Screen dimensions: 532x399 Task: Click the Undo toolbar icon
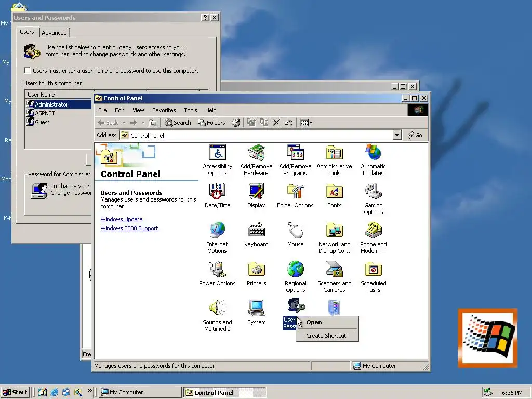click(x=288, y=123)
